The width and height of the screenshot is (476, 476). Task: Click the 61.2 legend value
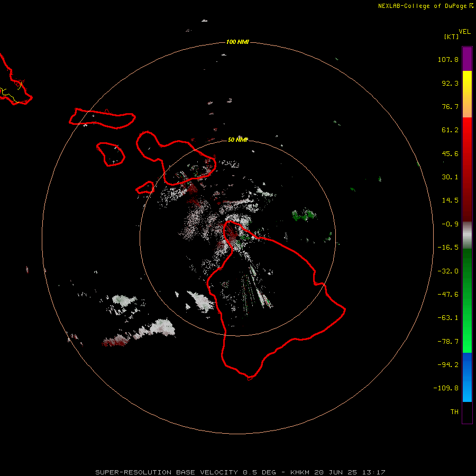(x=450, y=130)
